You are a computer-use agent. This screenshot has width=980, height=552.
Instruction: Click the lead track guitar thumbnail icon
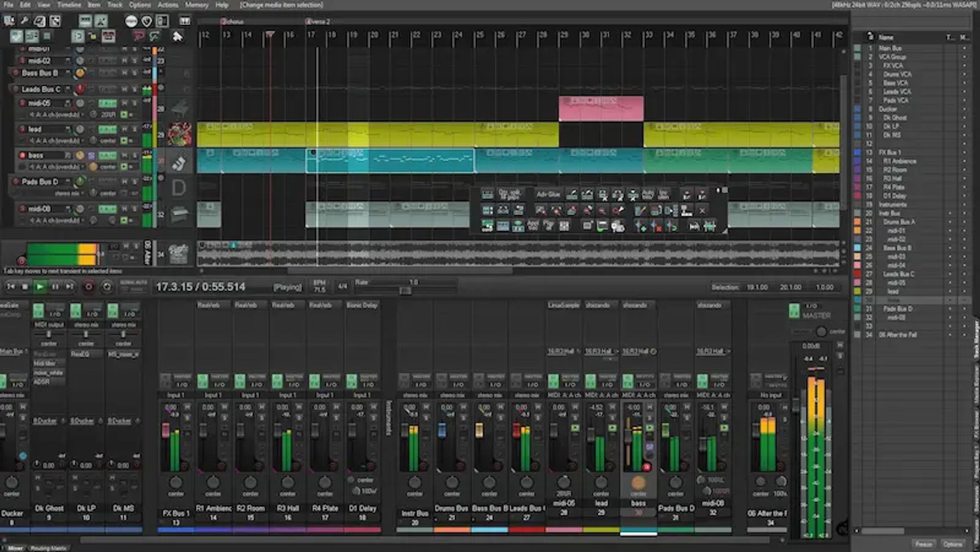pyautogui.click(x=179, y=134)
